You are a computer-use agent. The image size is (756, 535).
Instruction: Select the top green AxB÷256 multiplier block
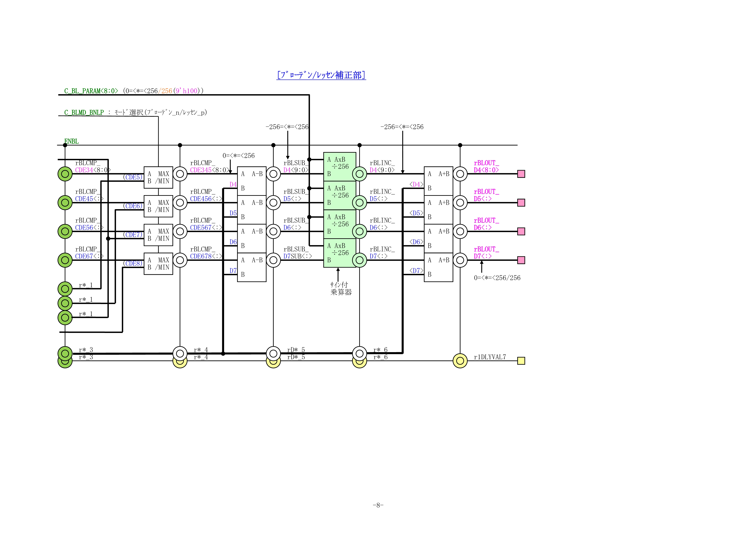339,166
